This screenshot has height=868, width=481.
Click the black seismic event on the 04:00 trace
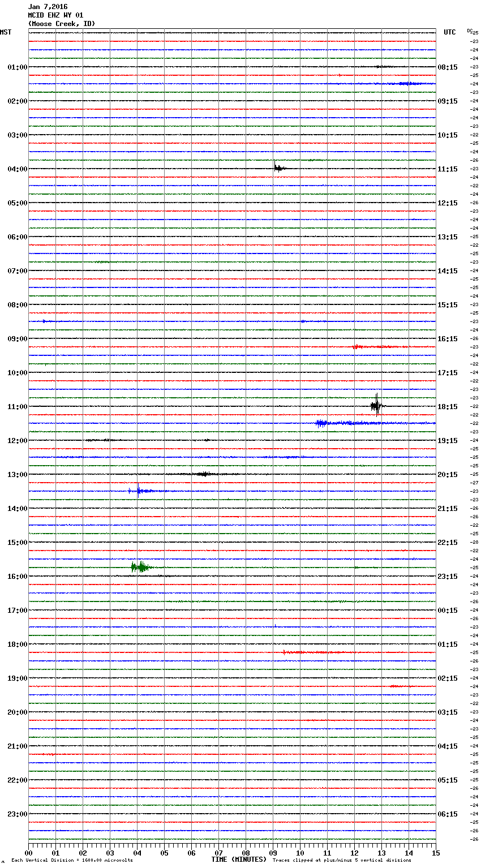[x=280, y=167]
